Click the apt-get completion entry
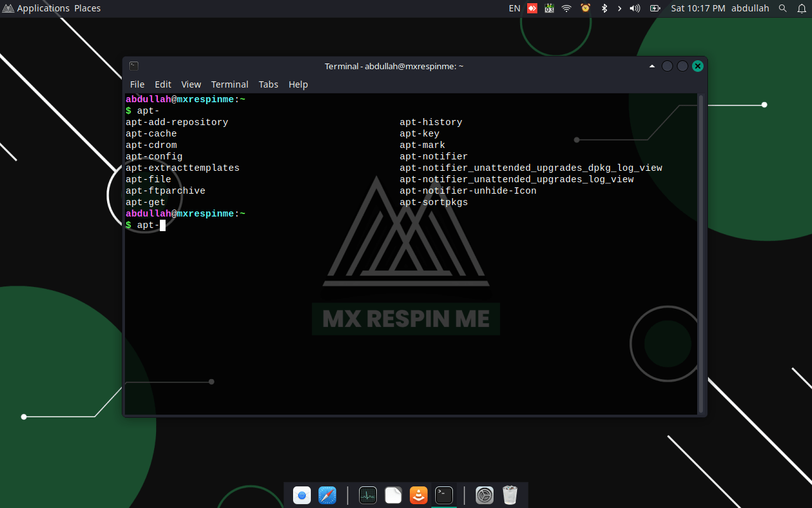This screenshot has width=812, height=508. point(145,203)
